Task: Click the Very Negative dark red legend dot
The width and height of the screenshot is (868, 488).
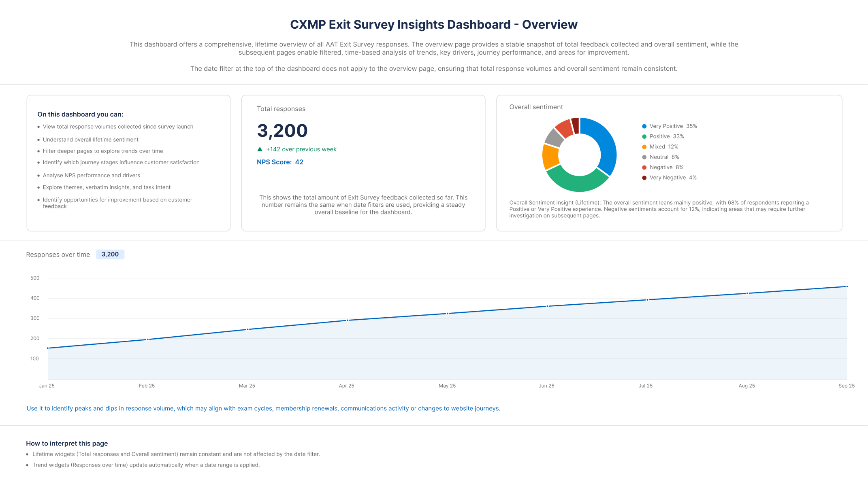Action: pos(644,178)
